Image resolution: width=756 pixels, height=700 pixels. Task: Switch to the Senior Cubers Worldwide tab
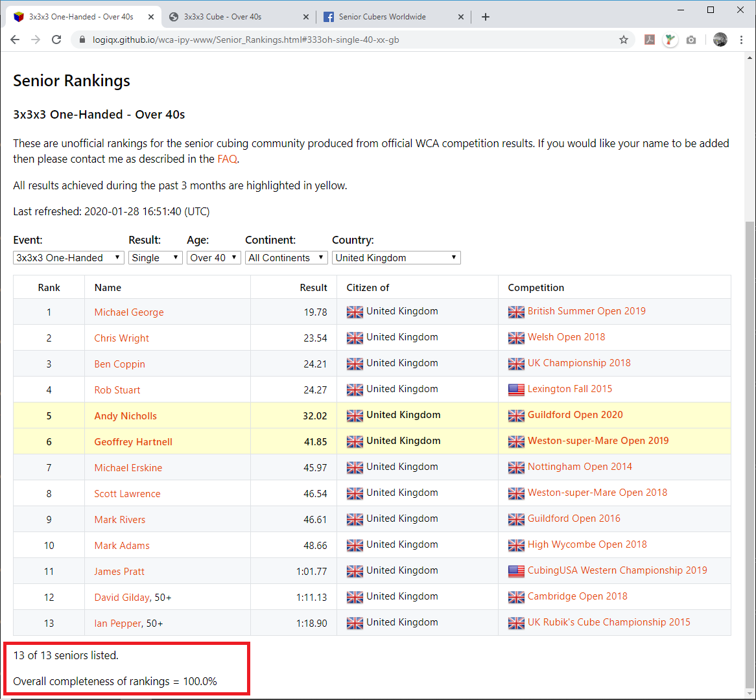(392, 17)
